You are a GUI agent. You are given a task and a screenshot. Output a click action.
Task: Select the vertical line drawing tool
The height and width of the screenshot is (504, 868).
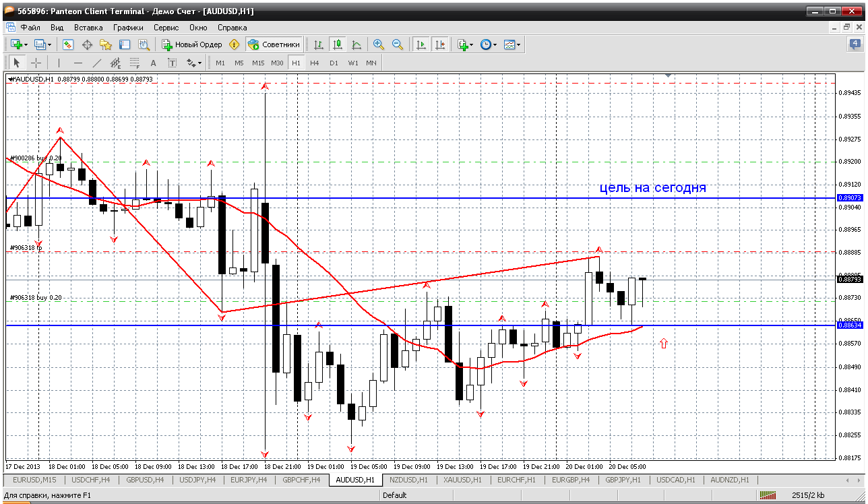(59, 63)
